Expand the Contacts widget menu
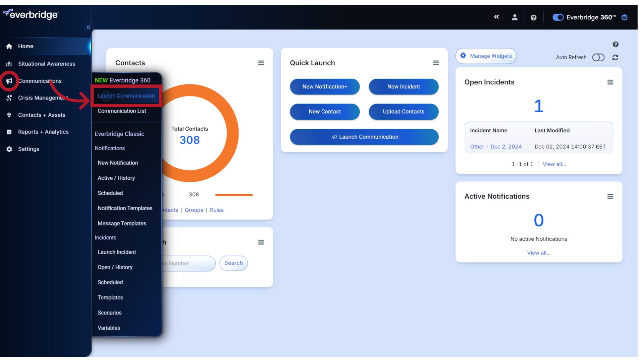Image resolution: width=644 pixels, height=362 pixels. (x=261, y=63)
